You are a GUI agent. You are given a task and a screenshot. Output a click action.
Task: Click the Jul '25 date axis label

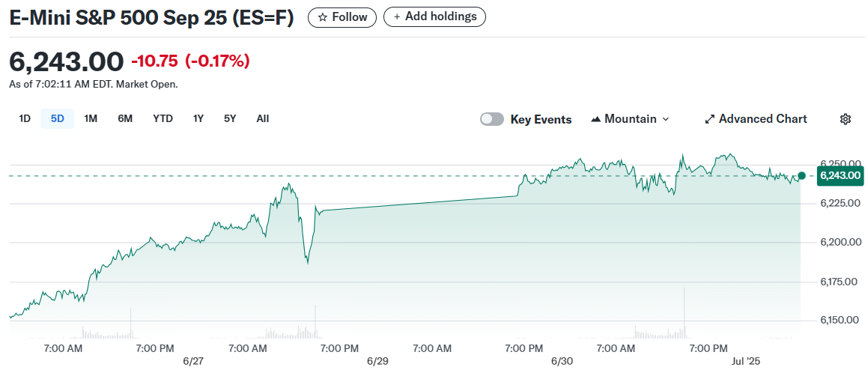coord(746,361)
